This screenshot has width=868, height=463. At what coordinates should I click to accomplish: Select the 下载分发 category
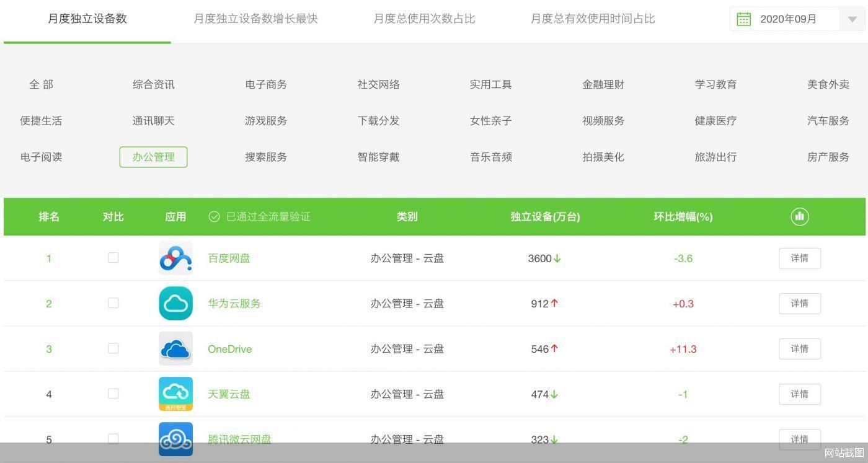(378, 121)
